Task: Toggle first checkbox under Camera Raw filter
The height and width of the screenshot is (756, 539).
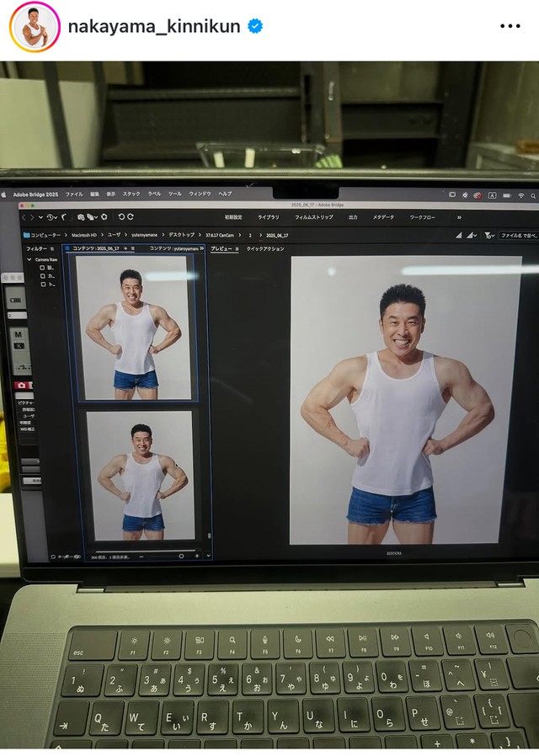Action: click(43, 268)
